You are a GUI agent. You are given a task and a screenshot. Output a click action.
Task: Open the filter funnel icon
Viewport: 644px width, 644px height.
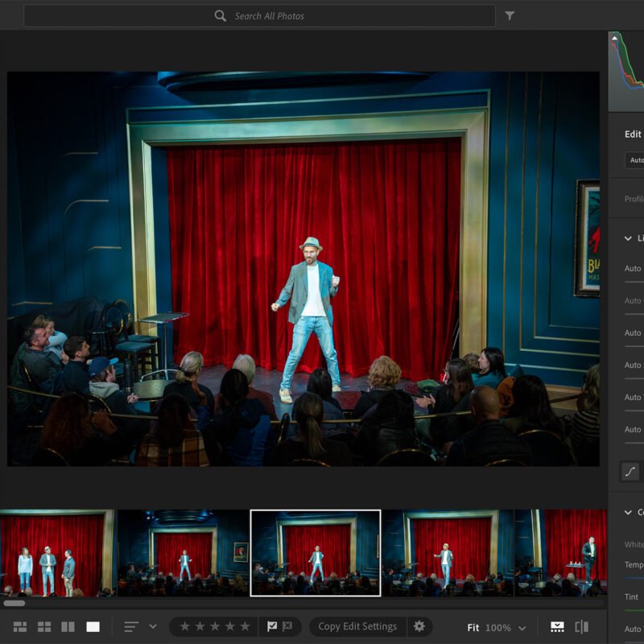point(510,15)
